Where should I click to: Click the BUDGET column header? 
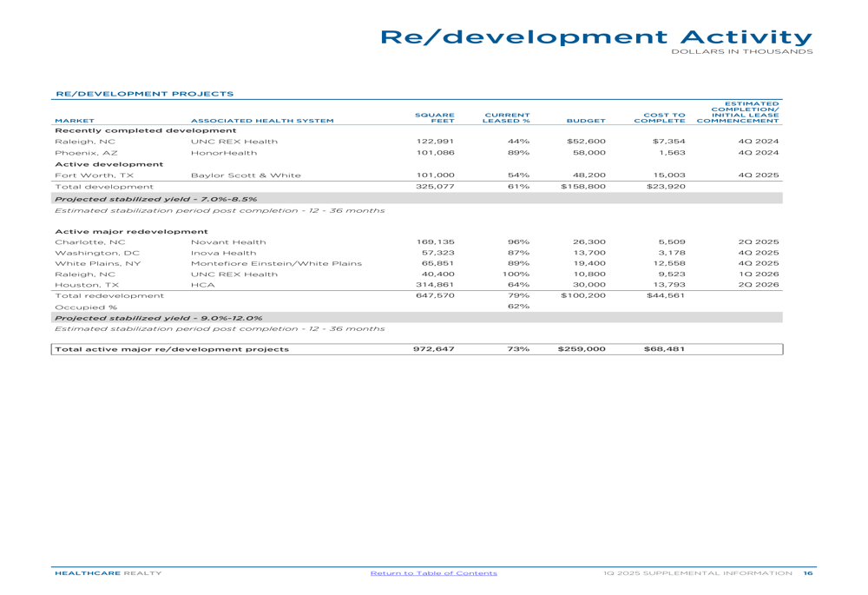tap(586, 121)
